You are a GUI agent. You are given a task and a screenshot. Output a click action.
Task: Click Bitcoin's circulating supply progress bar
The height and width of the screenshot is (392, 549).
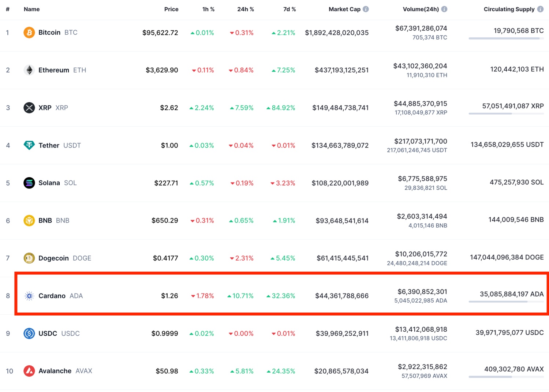506,38
